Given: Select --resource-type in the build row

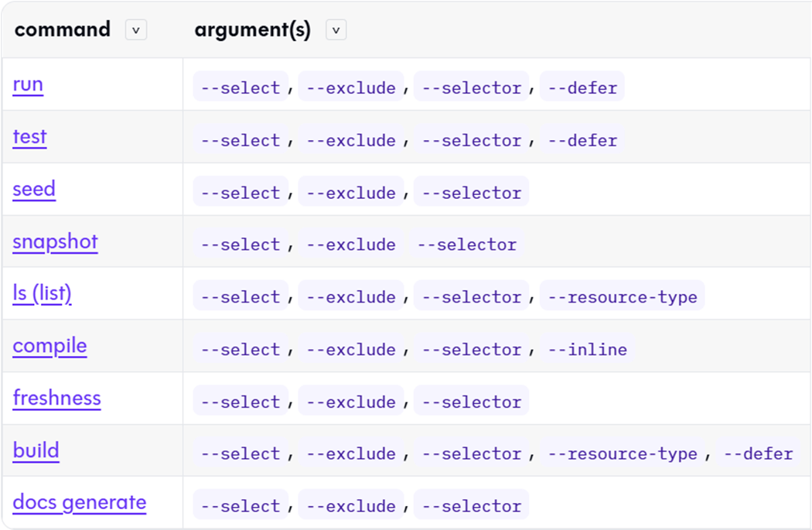Looking at the screenshot, I should [x=623, y=454].
